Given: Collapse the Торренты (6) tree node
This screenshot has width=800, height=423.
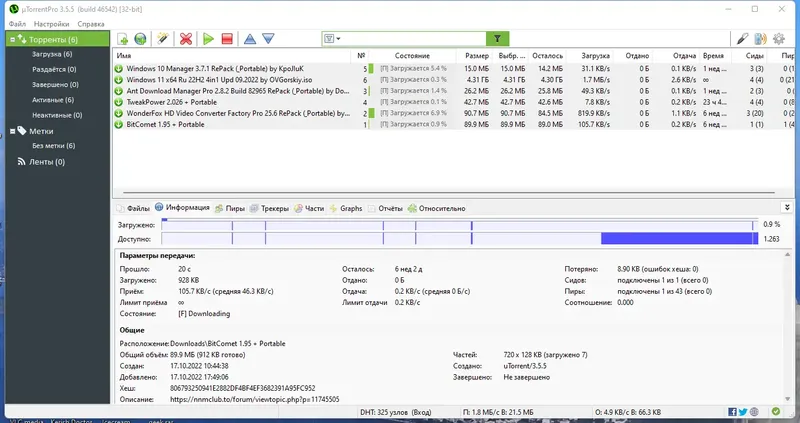Looking at the screenshot, I should coord(13,39).
